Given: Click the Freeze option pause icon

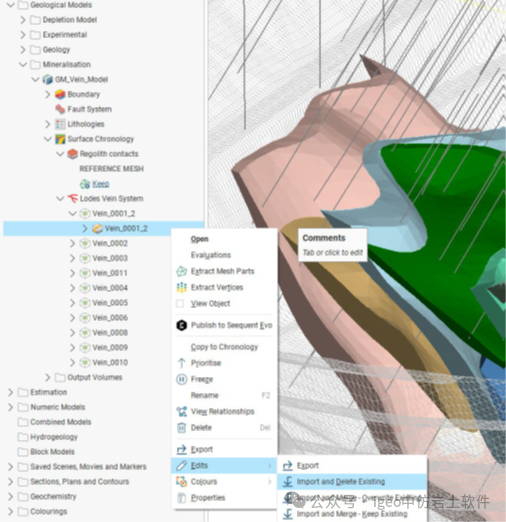Looking at the screenshot, I should pos(181,379).
